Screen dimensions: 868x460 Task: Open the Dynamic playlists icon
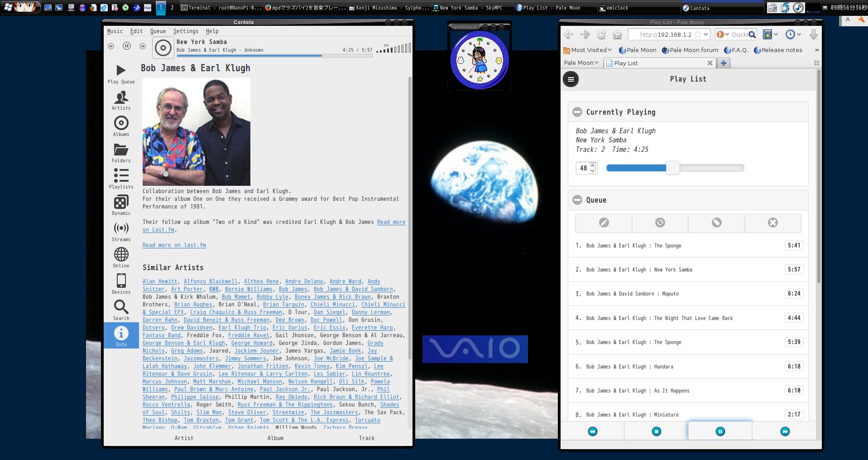[x=121, y=205]
